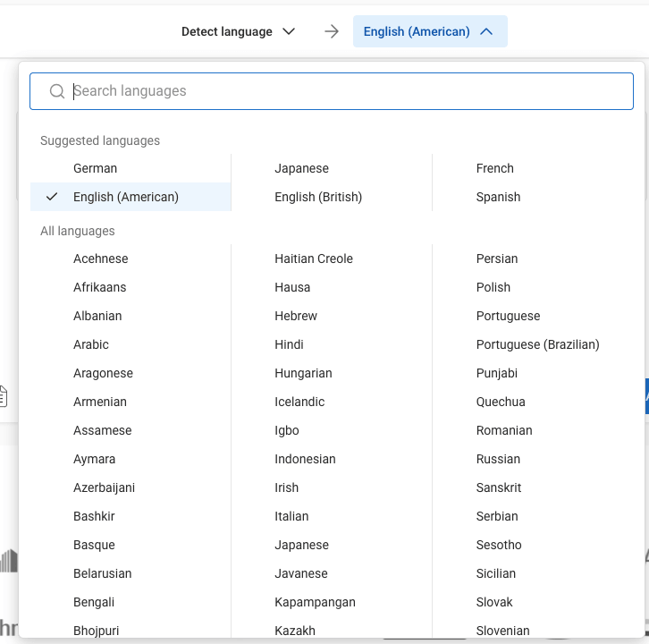Choose Kapampangan from the language list
This screenshot has height=644, width=649.
(x=315, y=602)
